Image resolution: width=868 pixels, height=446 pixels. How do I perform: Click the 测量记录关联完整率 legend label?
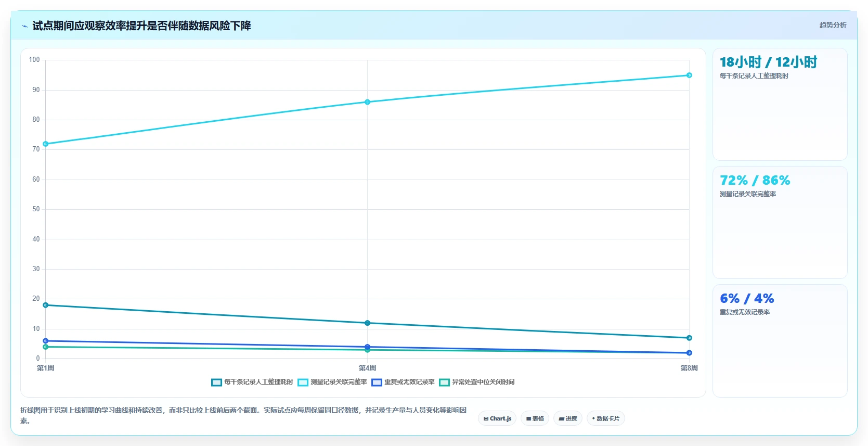coord(339,382)
